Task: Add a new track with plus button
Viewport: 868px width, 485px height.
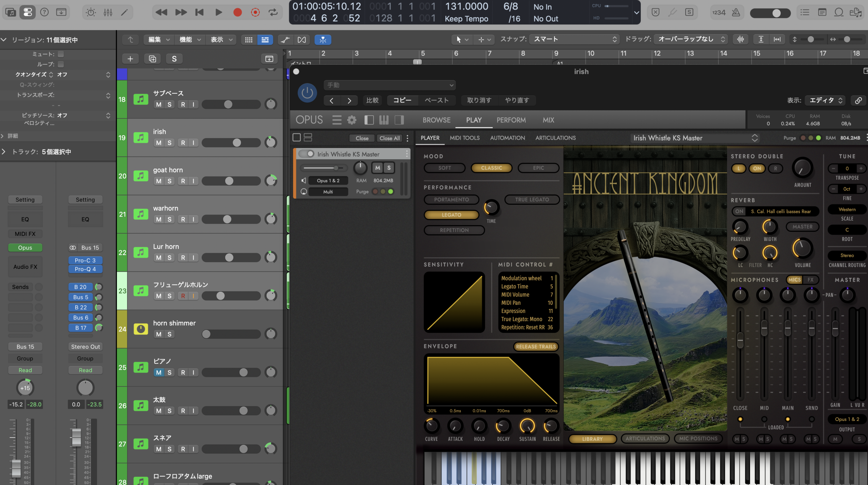Action: coord(130,59)
